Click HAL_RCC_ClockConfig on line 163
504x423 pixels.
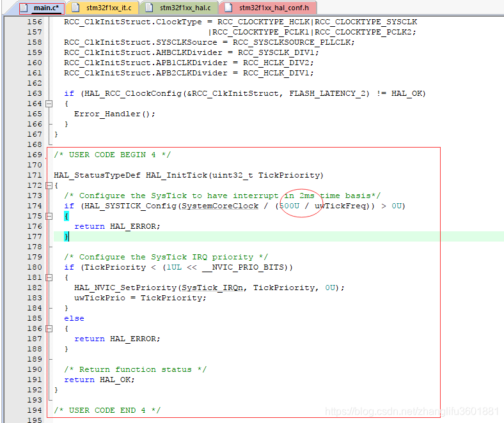click(x=133, y=93)
